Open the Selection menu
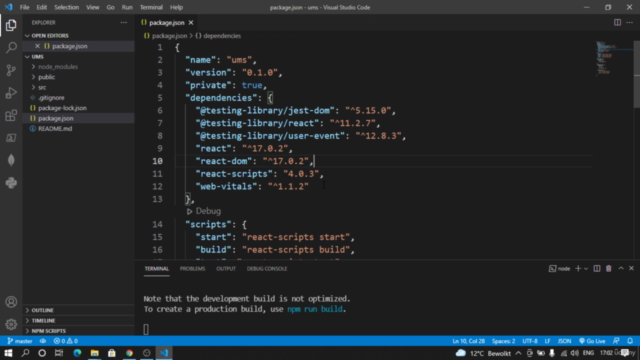The image size is (640, 360). tap(67, 7)
